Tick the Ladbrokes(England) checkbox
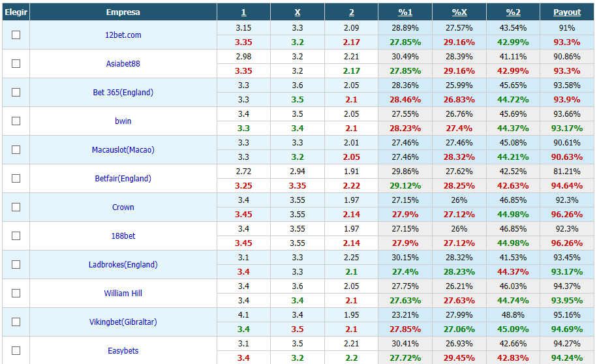599x364 pixels. (x=16, y=264)
